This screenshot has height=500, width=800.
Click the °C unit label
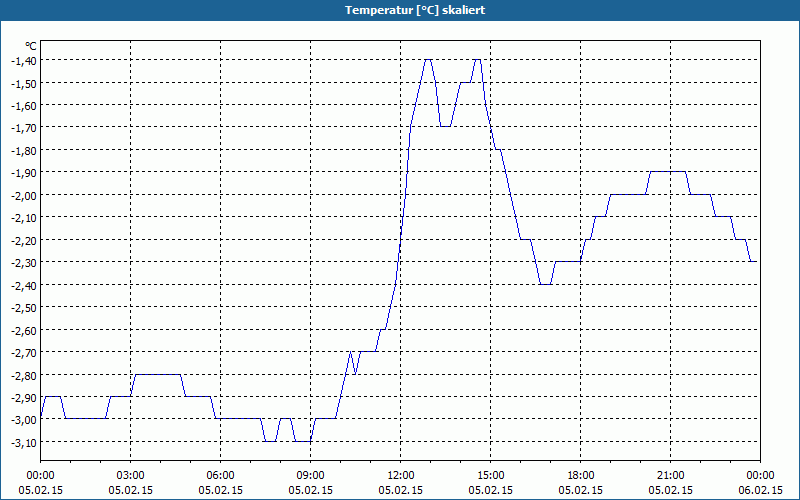(31, 46)
